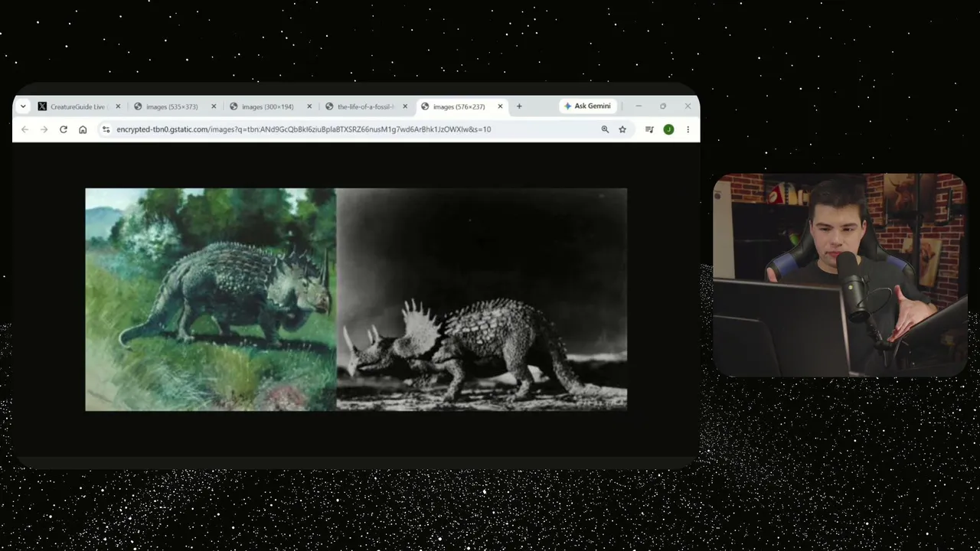View site information icon in address bar
The width and height of the screenshot is (980, 551).
[106, 129]
